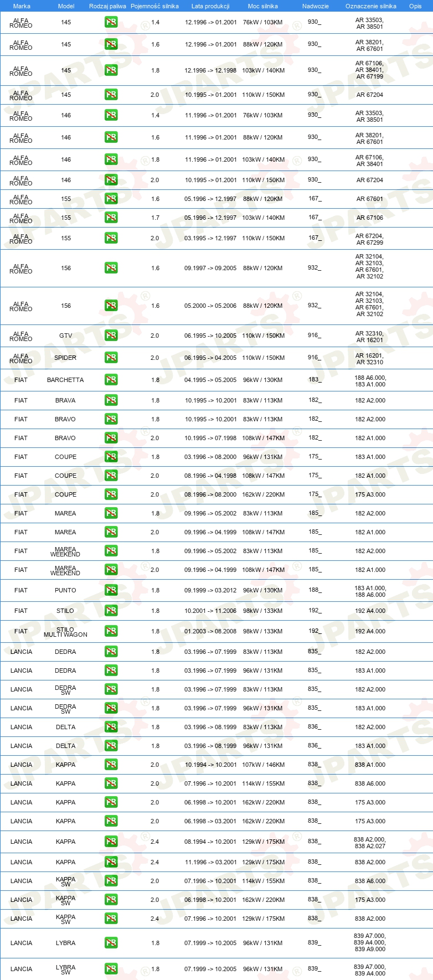This screenshot has height=980, width=433.
Task: Click the Marka column header
Action: click(22, 6)
